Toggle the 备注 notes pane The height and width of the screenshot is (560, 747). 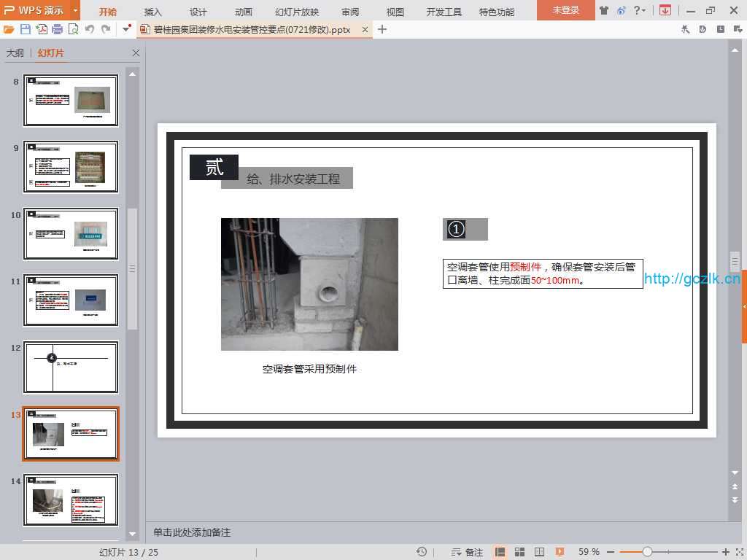pyautogui.click(x=468, y=552)
